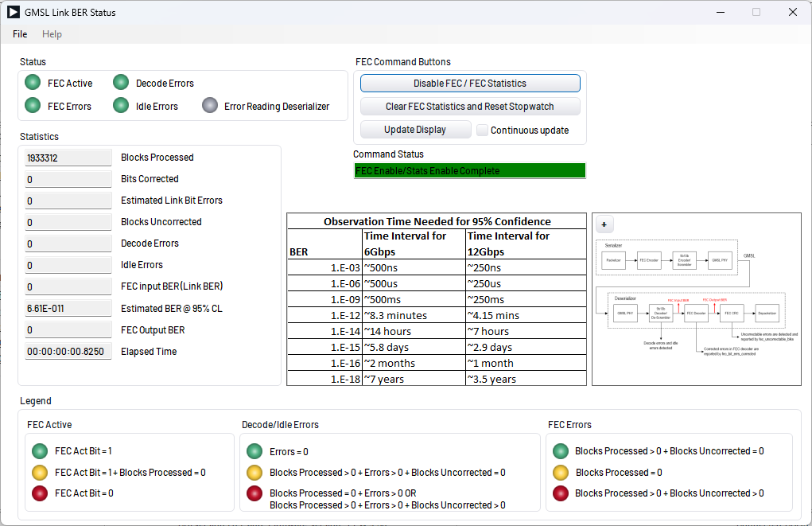Click the FEC Active status indicator
Image resolution: width=812 pixels, height=526 pixels.
(x=33, y=83)
